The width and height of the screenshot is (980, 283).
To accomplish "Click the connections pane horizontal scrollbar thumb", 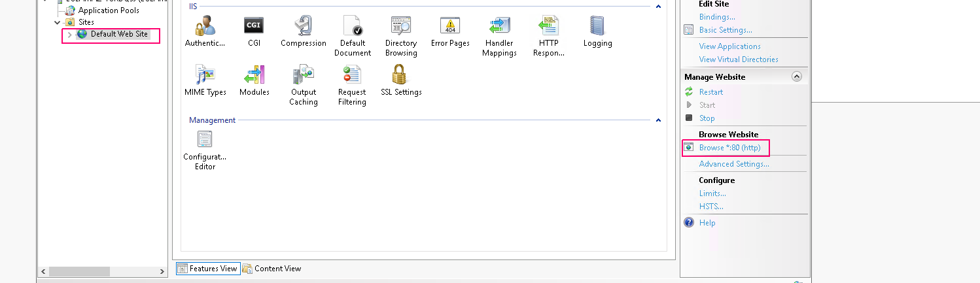I will click(x=79, y=271).
